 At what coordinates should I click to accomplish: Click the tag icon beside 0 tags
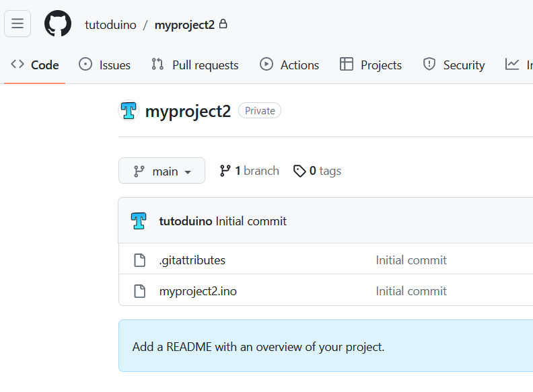pos(299,171)
